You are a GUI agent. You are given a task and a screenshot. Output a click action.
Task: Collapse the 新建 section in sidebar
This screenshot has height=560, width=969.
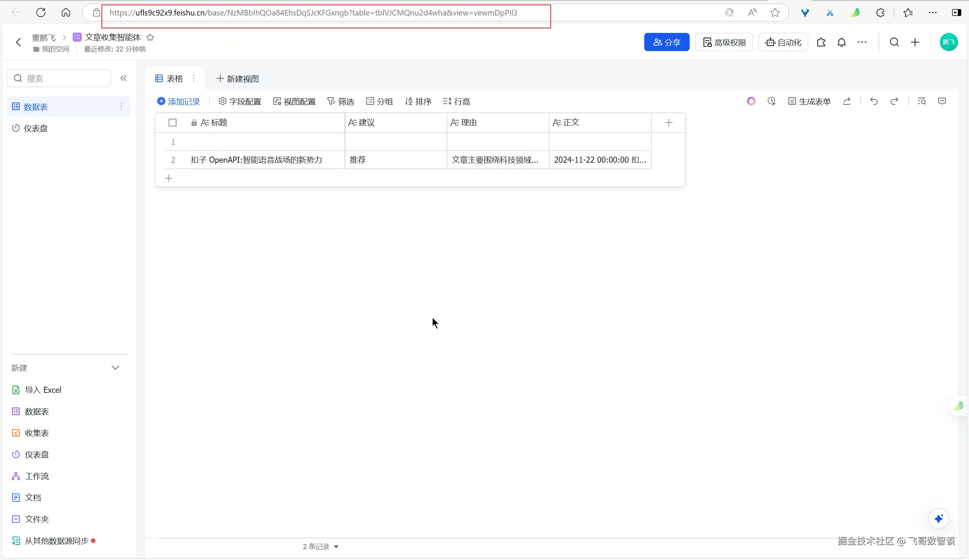115,368
